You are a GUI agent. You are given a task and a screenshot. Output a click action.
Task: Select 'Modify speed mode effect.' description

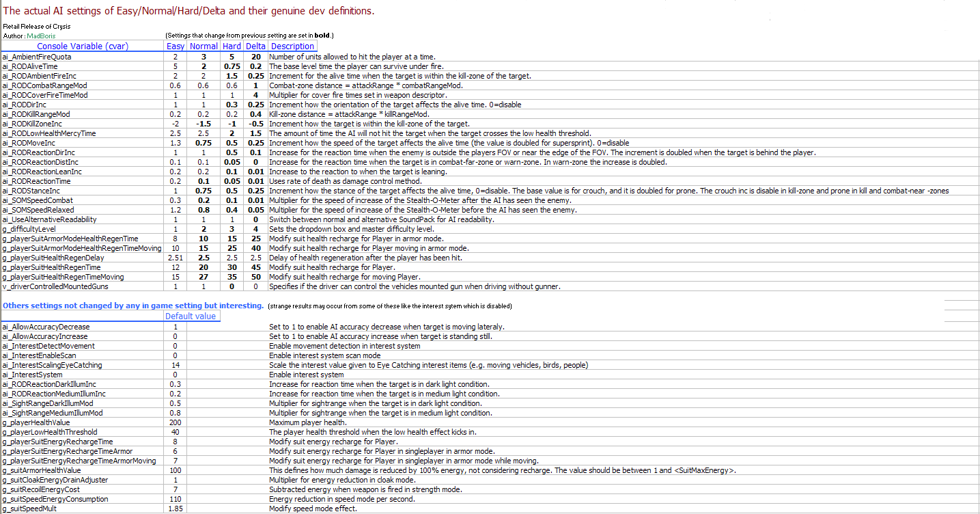(313, 509)
